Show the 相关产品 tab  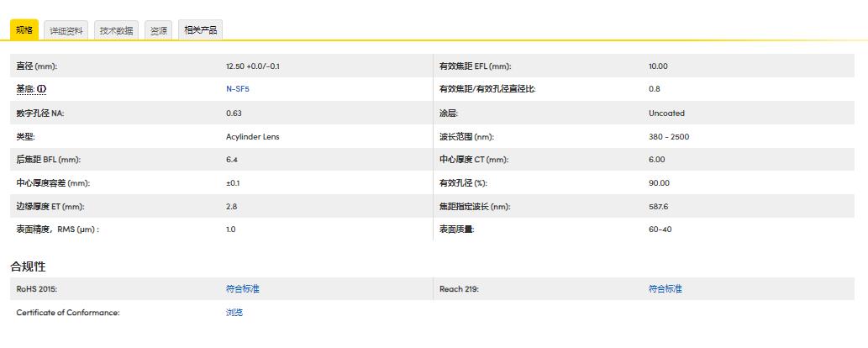point(200,31)
